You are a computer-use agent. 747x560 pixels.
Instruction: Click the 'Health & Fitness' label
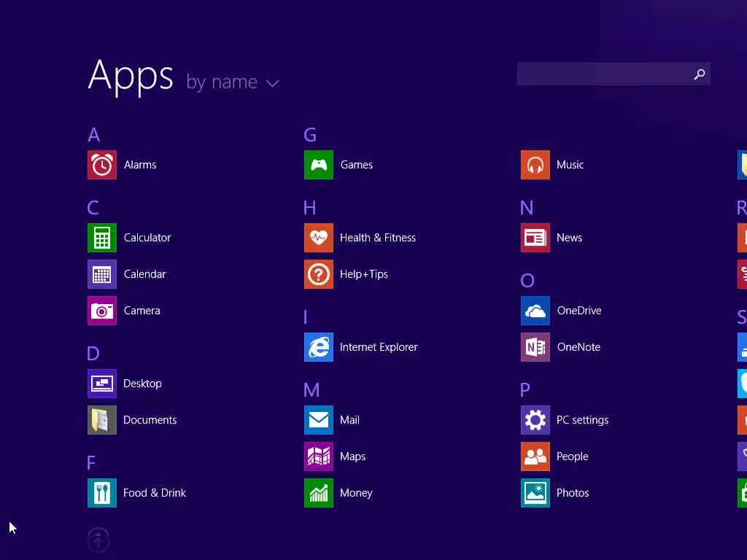[378, 238]
